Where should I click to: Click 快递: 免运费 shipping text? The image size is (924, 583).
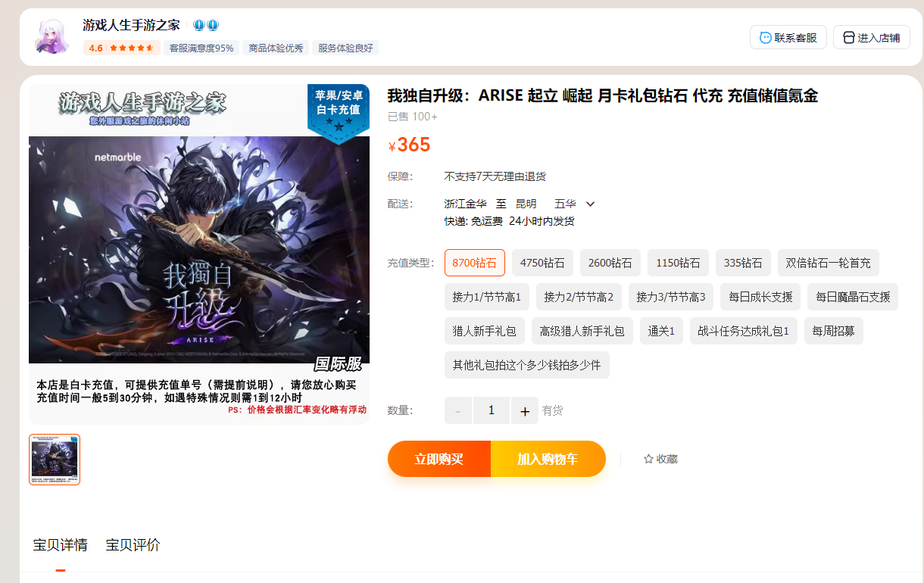473,221
